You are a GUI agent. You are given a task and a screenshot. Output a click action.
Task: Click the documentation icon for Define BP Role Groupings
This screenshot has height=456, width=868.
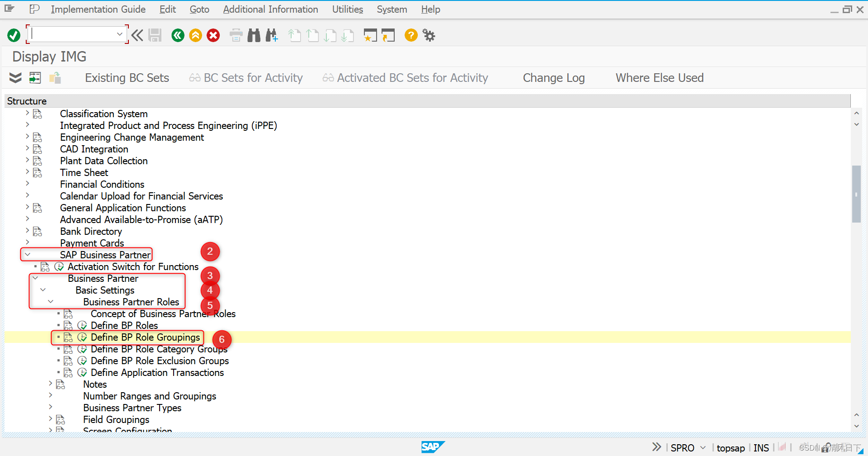pos(68,337)
